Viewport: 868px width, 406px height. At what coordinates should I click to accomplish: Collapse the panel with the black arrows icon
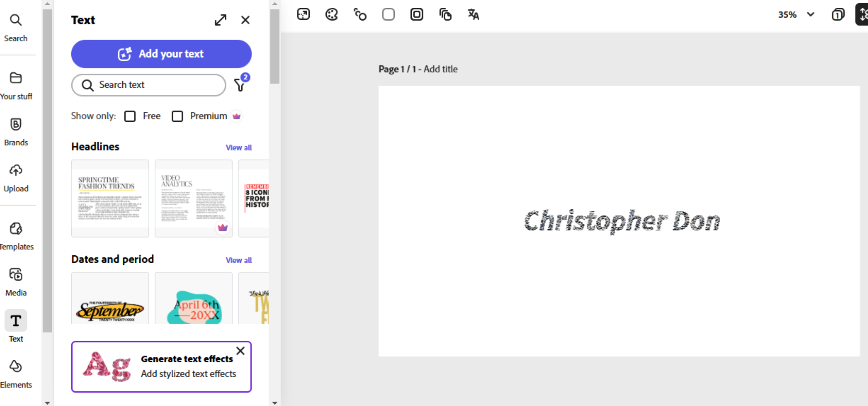[863, 14]
